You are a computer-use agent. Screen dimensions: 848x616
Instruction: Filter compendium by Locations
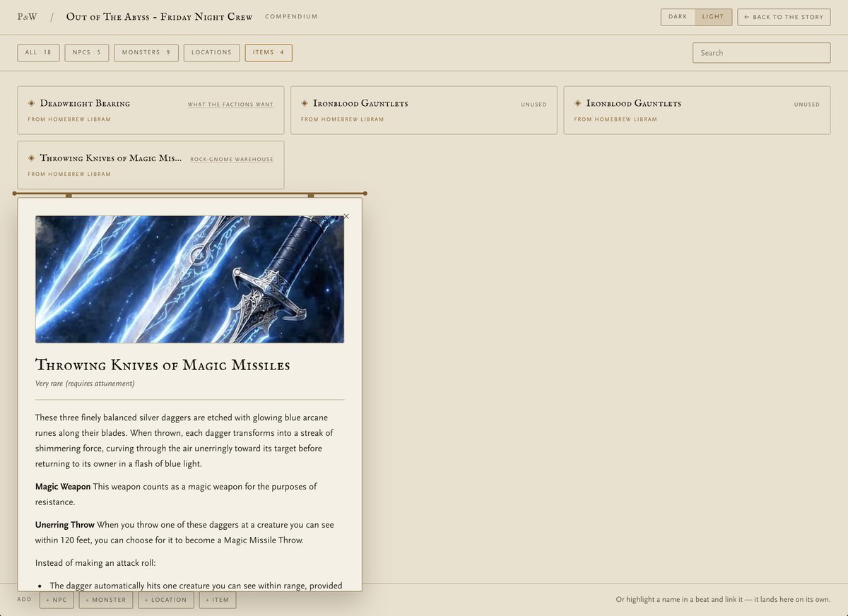click(211, 53)
